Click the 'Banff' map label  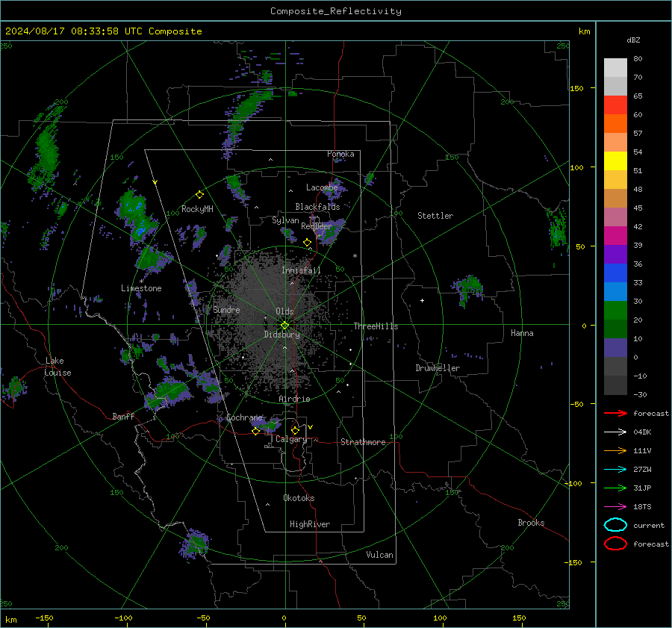click(x=123, y=417)
